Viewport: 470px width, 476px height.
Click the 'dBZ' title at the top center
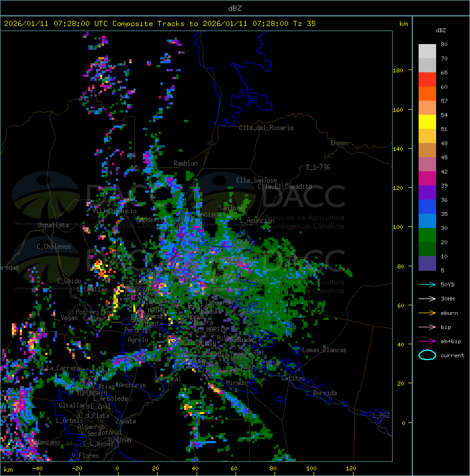click(235, 8)
